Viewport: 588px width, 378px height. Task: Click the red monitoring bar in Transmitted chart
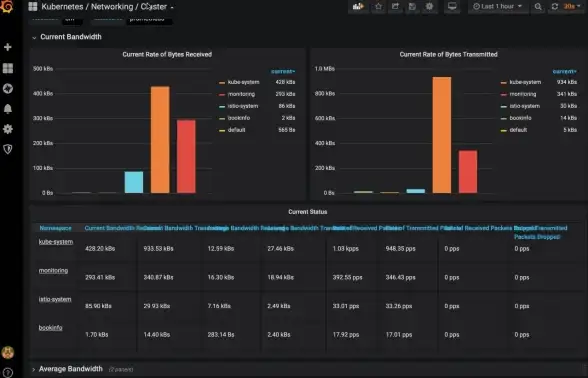pyautogui.click(x=468, y=172)
